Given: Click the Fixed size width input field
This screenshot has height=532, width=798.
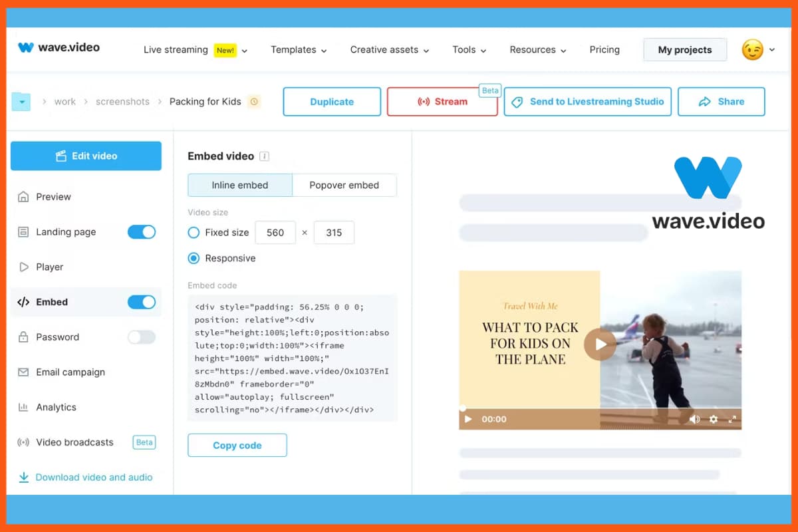Looking at the screenshot, I should click(x=275, y=233).
